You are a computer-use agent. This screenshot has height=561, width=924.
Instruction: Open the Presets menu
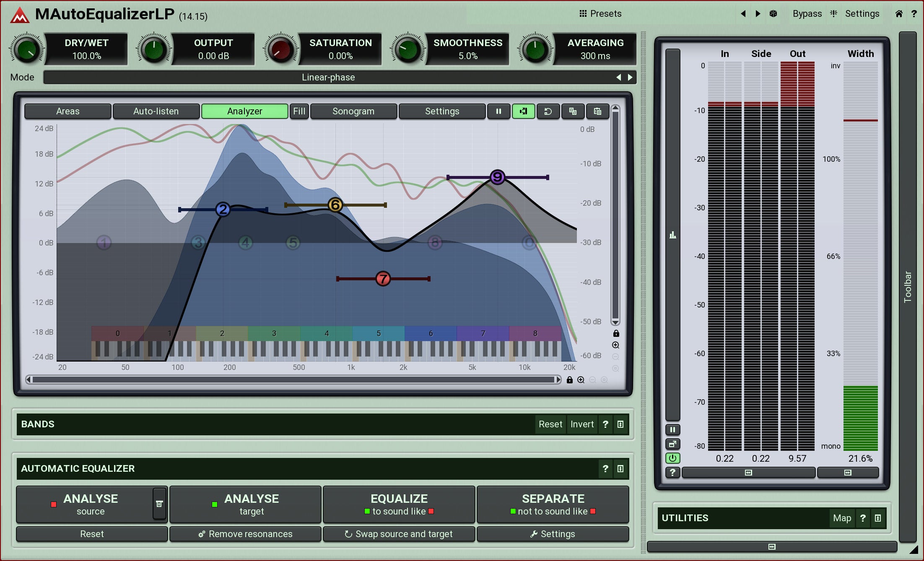click(600, 14)
